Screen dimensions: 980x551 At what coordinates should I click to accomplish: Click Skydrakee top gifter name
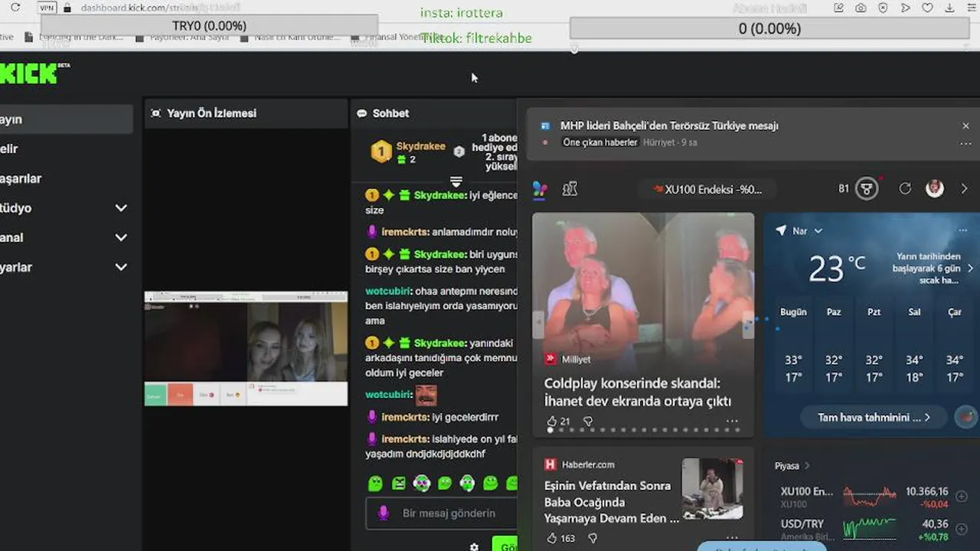pyautogui.click(x=420, y=146)
